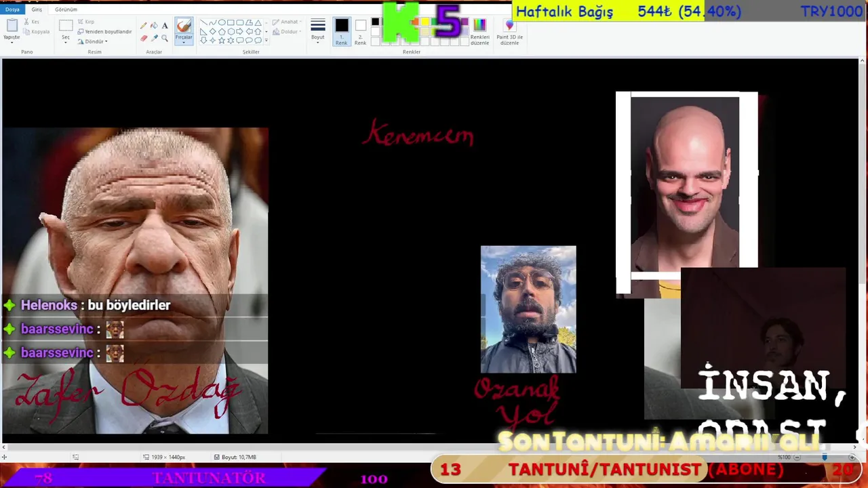Viewport: 868px width, 488px height.
Task: Select the Eraser tool
Action: point(143,39)
